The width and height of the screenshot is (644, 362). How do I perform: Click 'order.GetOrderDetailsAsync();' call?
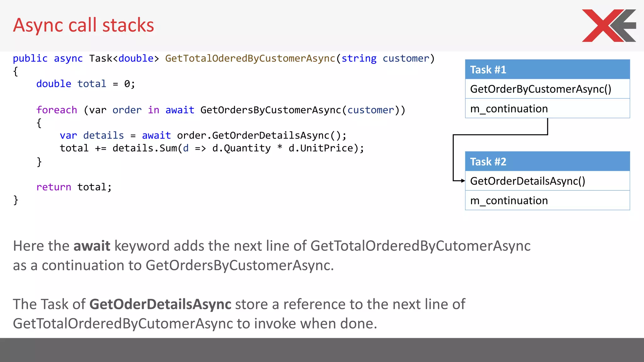pyautogui.click(x=262, y=135)
